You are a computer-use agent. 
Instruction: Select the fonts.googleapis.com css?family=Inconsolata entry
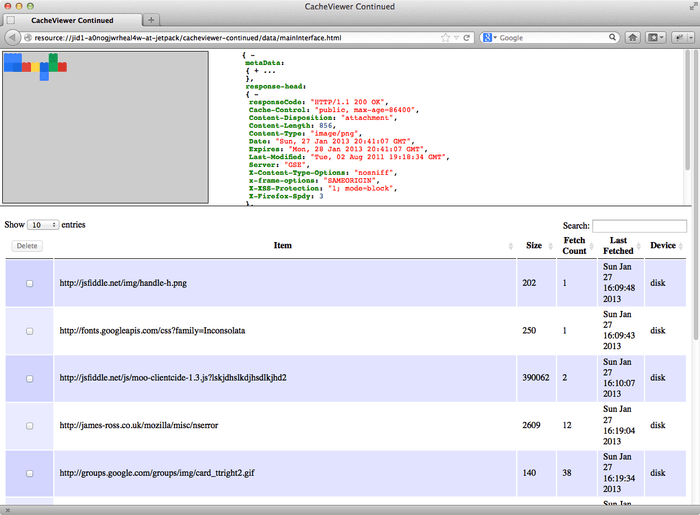pyautogui.click(x=152, y=331)
